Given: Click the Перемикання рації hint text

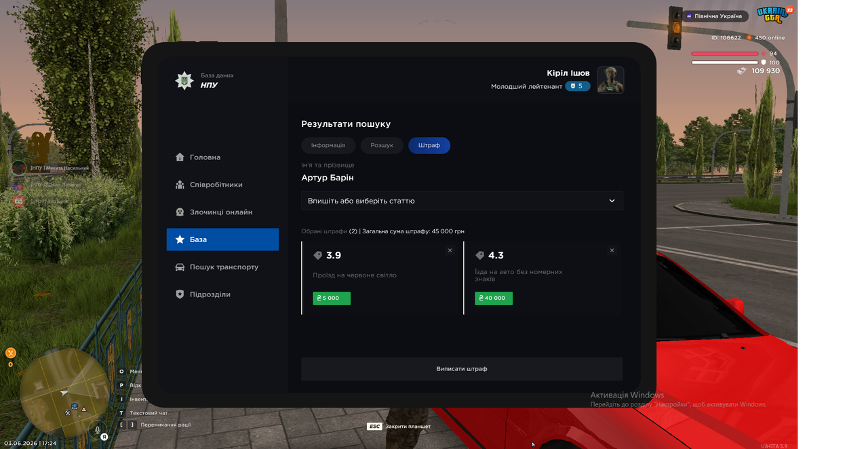Looking at the screenshot, I should 167,425.
